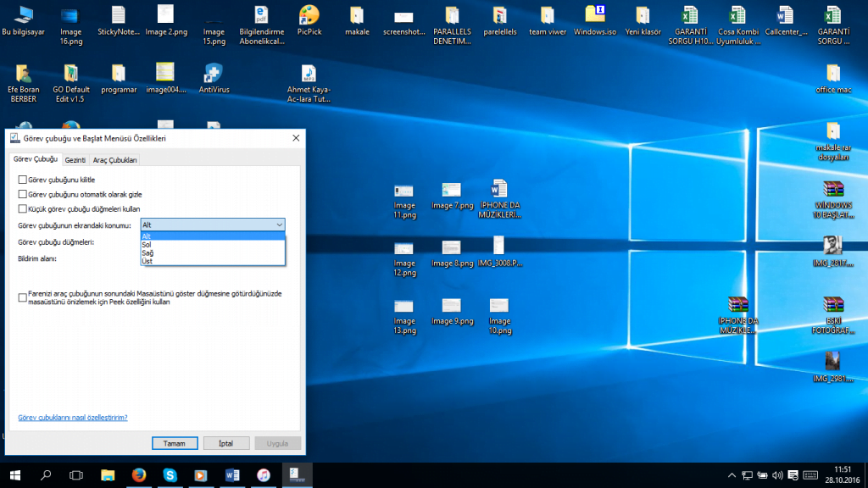
Task: Launch iTunes from the taskbar
Action: click(x=263, y=474)
